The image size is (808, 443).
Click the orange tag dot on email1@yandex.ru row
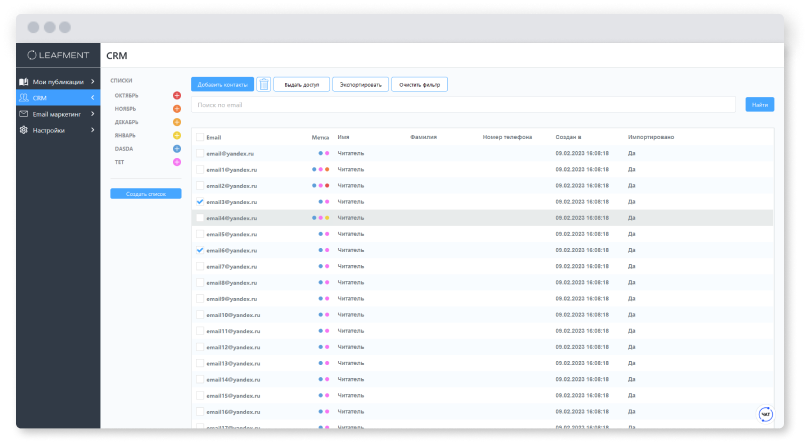click(x=327, y=169)
